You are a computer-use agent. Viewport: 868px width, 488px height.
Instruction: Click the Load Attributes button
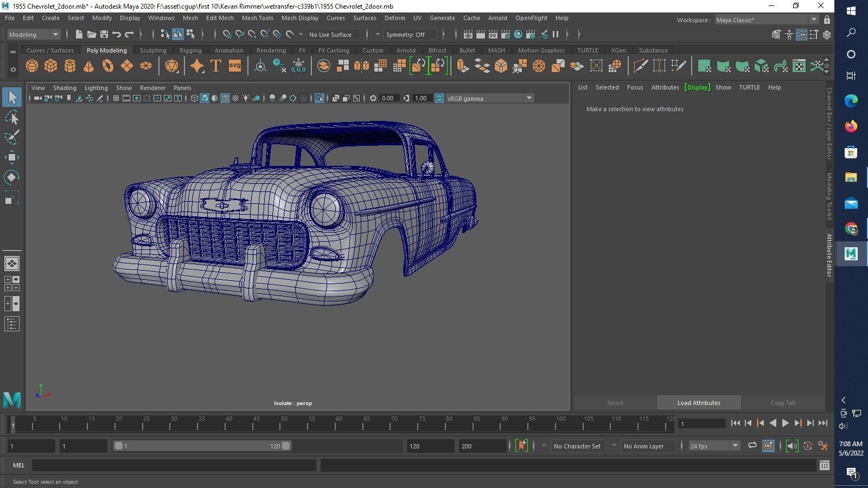(699, 403)
